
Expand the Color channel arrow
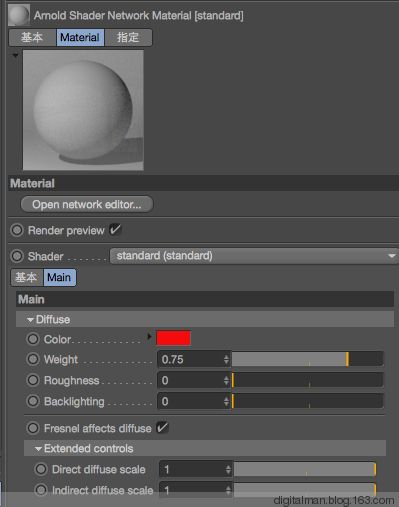(149, 337)
